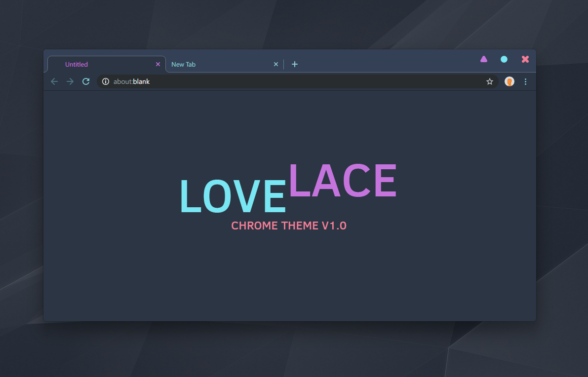Screen dimensions: 588x377
Task: Maximize window using cyan circle button
Action: (x=504, y=59)
